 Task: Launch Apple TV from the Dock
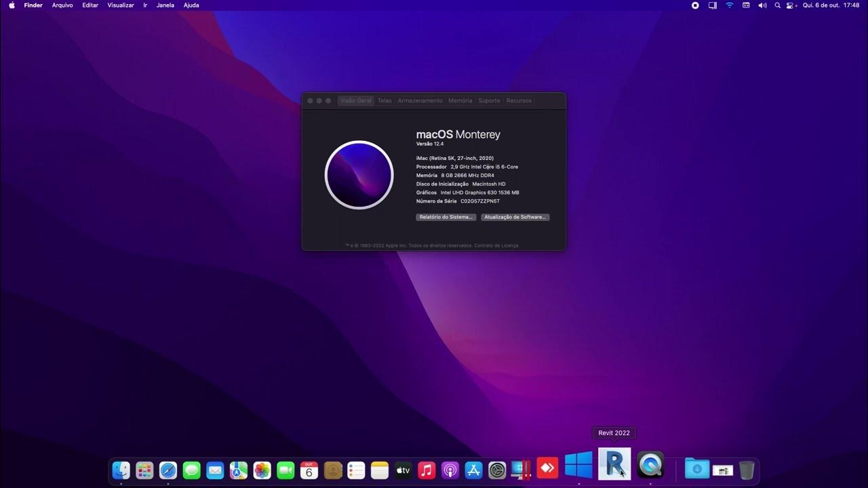(403, 470)
